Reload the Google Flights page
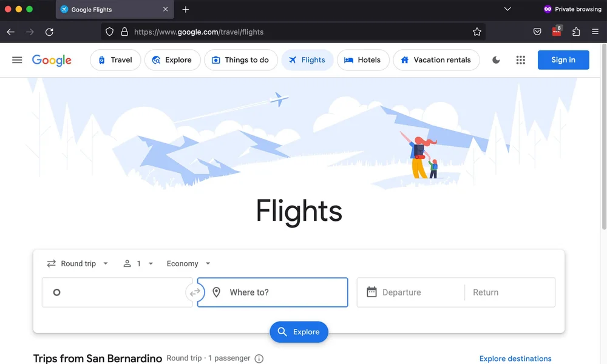This screenshot has width=607, height=364. 49,32
